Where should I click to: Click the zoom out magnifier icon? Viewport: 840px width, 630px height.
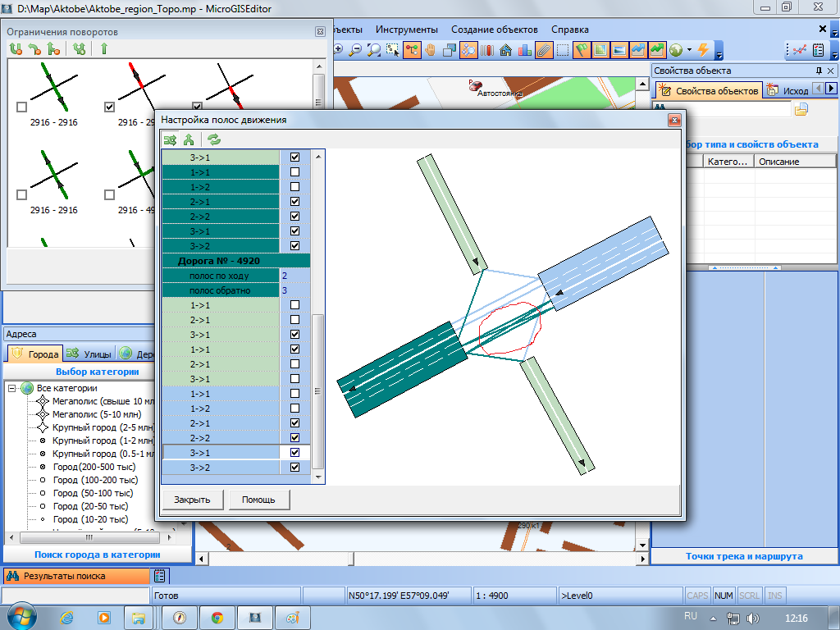355,50
